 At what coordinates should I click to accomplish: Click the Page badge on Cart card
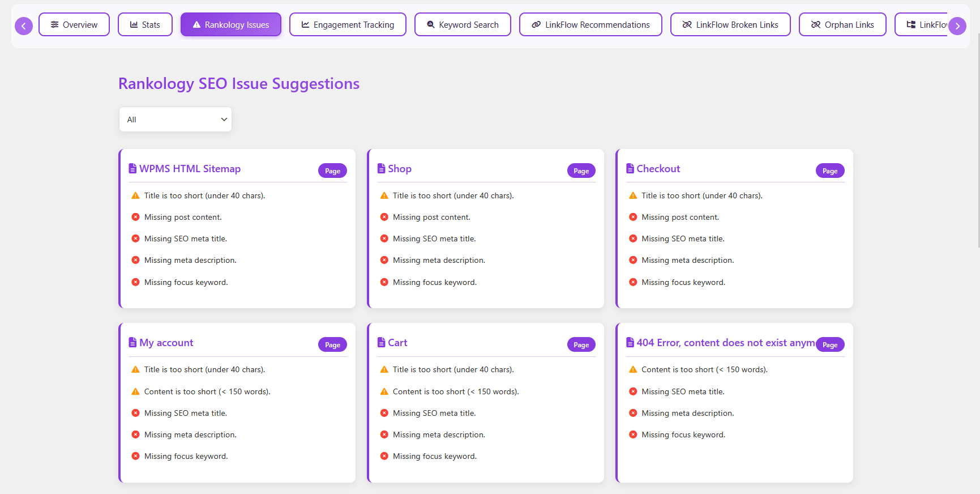tap(581, 344)
